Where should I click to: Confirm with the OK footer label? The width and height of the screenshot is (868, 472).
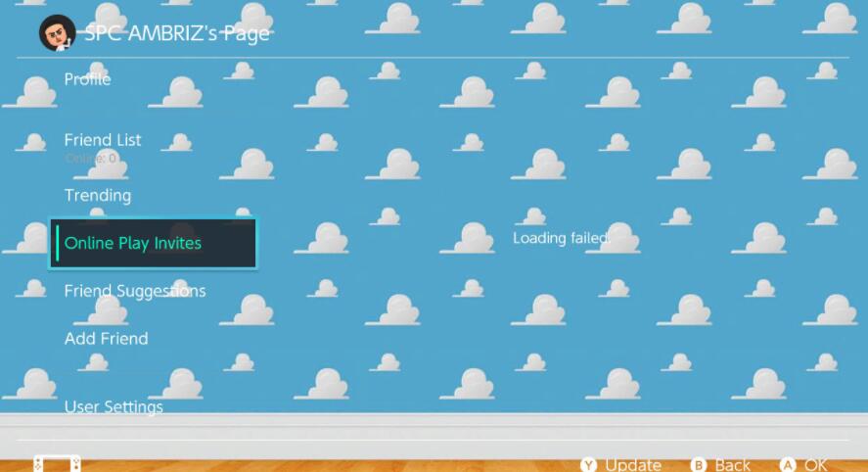816,464
